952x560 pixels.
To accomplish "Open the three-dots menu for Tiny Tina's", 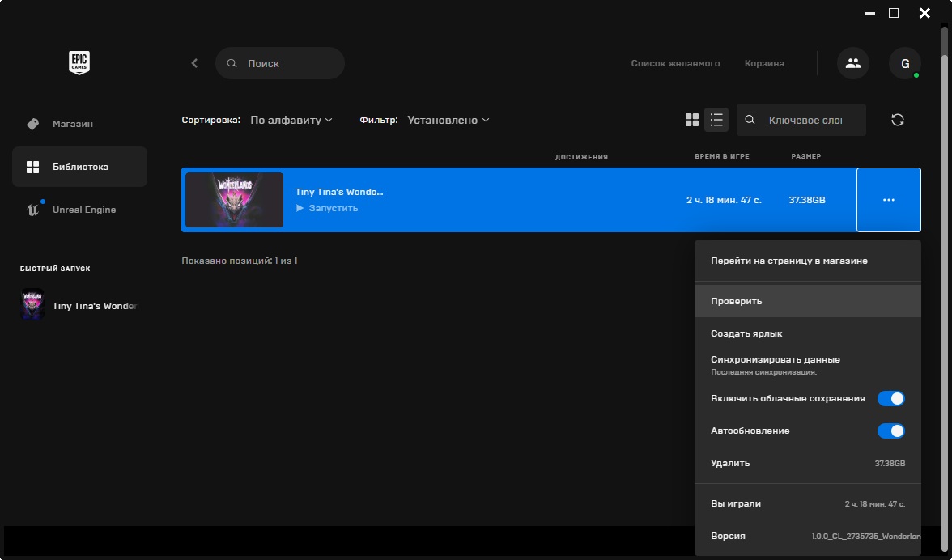I will coord(888,200).
